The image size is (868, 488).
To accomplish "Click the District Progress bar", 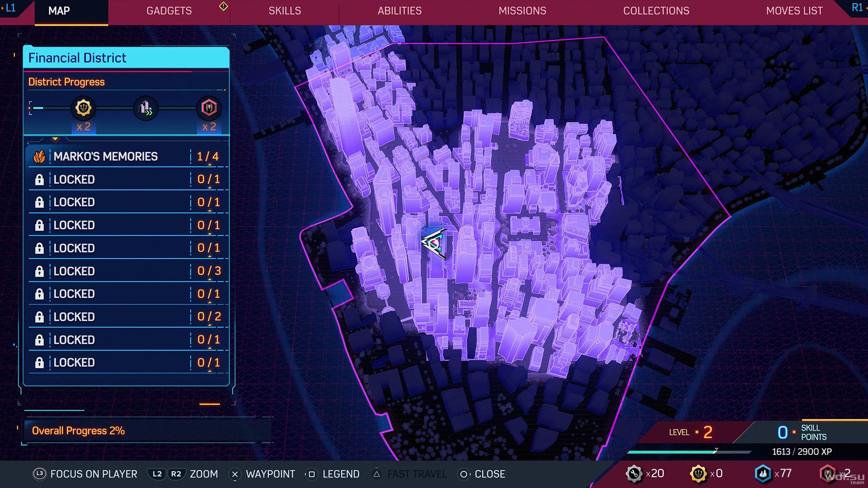I will coord(126,108).
